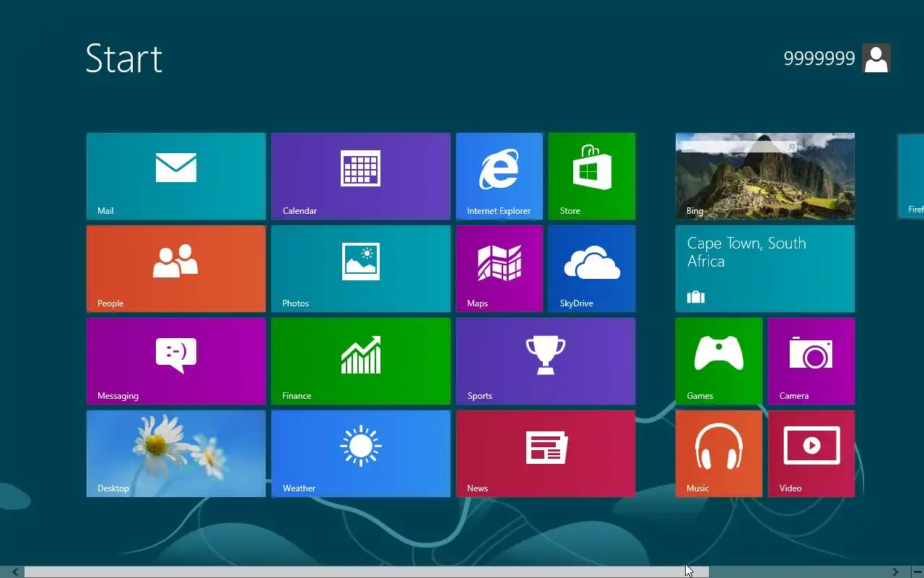The height and width of the screenshot is (578, 924).
Task: Switch to the Desktop tile
Action: pyautogui.click(x=176, y=454)
